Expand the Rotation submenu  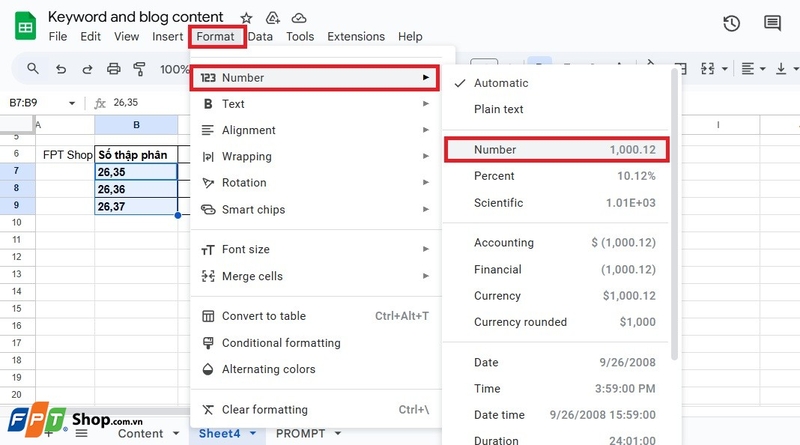point(315,183)
